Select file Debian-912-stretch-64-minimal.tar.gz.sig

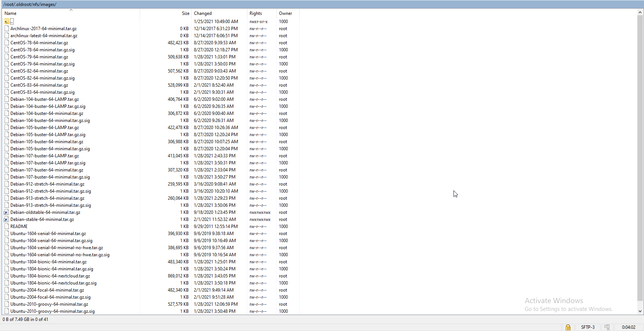tap(51, 191)
